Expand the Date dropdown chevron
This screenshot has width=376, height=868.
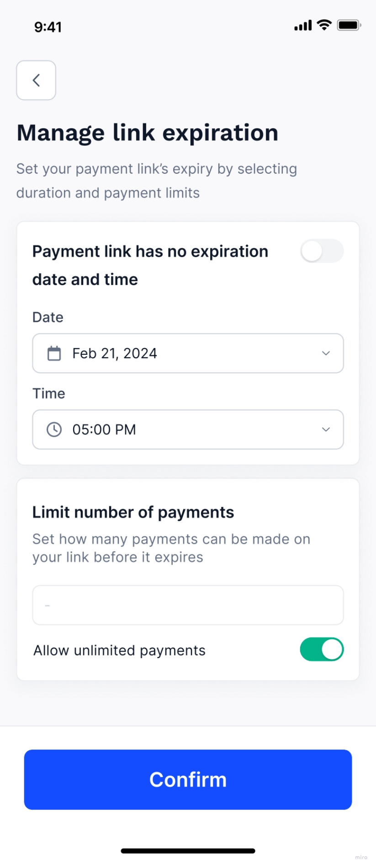tap(326, 353)
